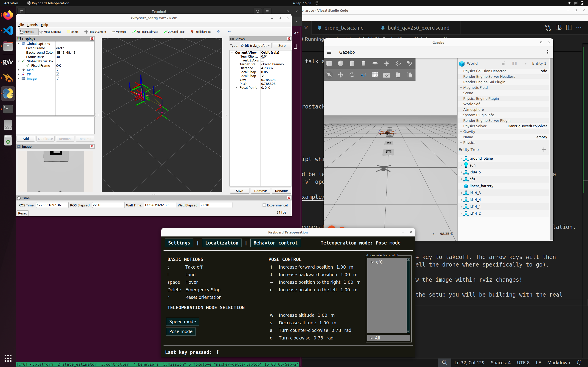Insert a sphere shape in Gazebo
This screenshot has height=367, width=588.
[x=340, y=63]
